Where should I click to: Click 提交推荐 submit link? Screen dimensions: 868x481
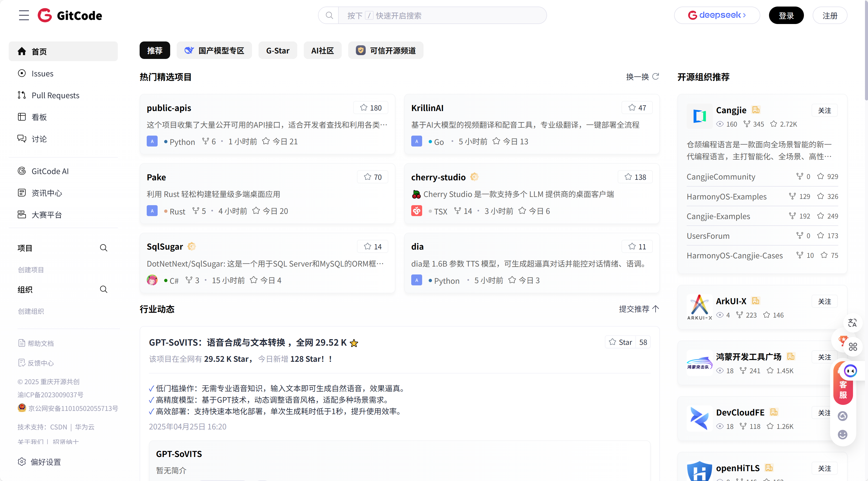pos(639,309)
